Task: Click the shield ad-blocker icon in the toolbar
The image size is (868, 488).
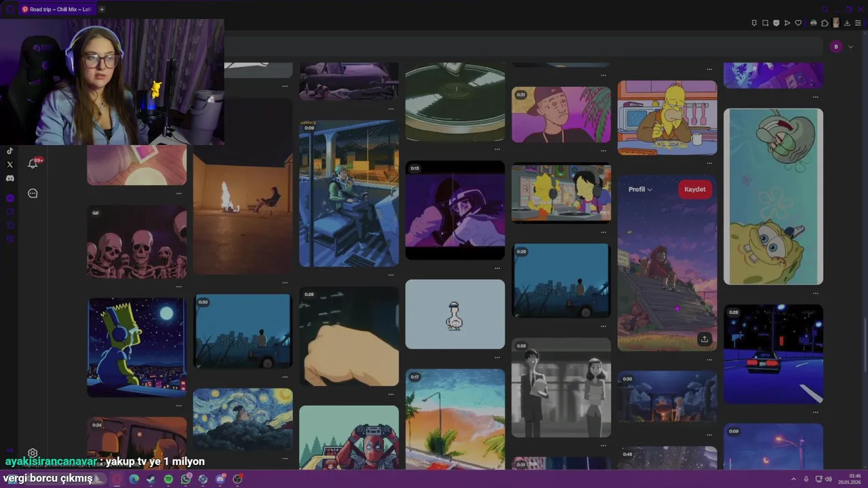Action: [x=776, y=23]
